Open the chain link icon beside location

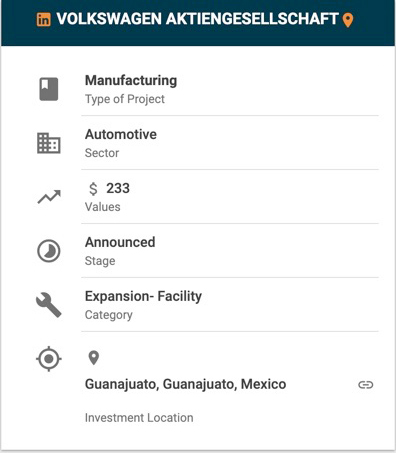(366, 385)
